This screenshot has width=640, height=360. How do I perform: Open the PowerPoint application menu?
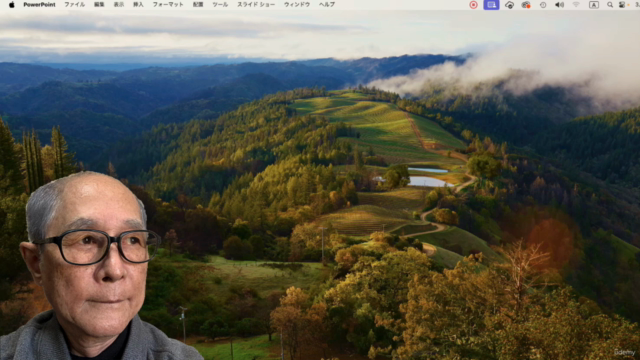(39, 5)
